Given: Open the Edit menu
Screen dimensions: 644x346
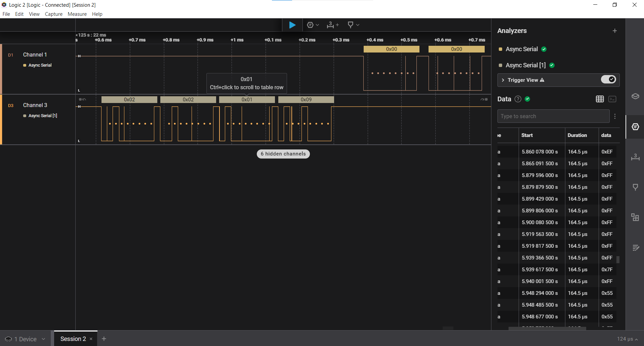Looking at the screenshot, I should coord(19,14).
